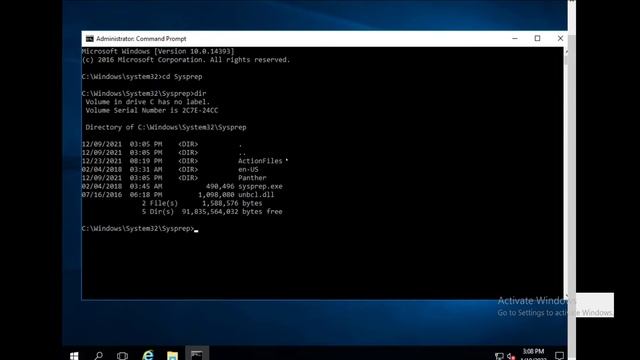Select the Command Prompt taskbar button
The width and height of the screenshot is (640, 360).
197,354
